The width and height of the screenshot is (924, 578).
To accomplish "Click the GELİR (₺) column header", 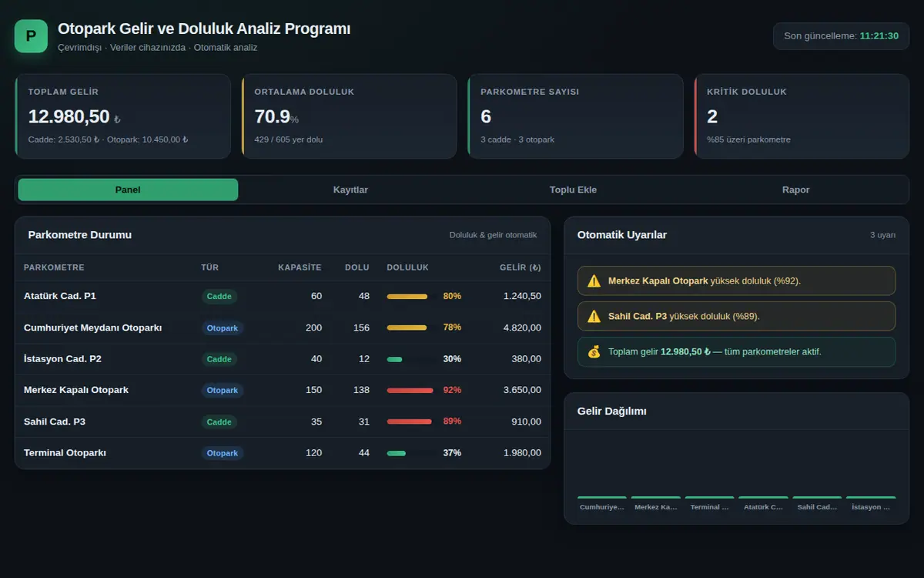I will (x=521, y=267).
